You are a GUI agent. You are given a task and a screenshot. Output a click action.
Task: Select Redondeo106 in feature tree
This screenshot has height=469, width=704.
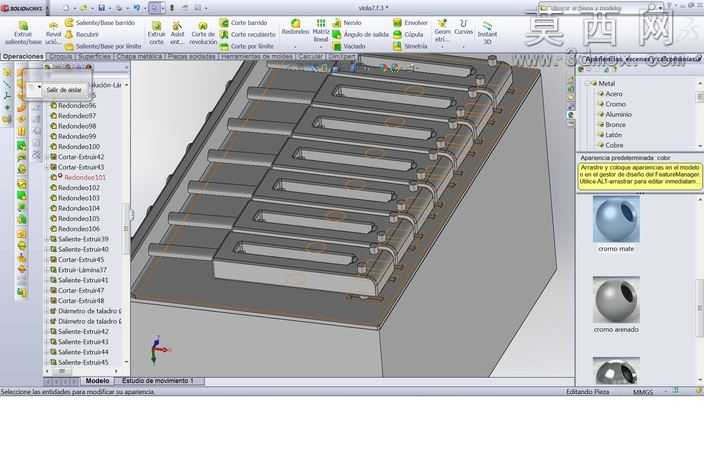pos(75,229)
